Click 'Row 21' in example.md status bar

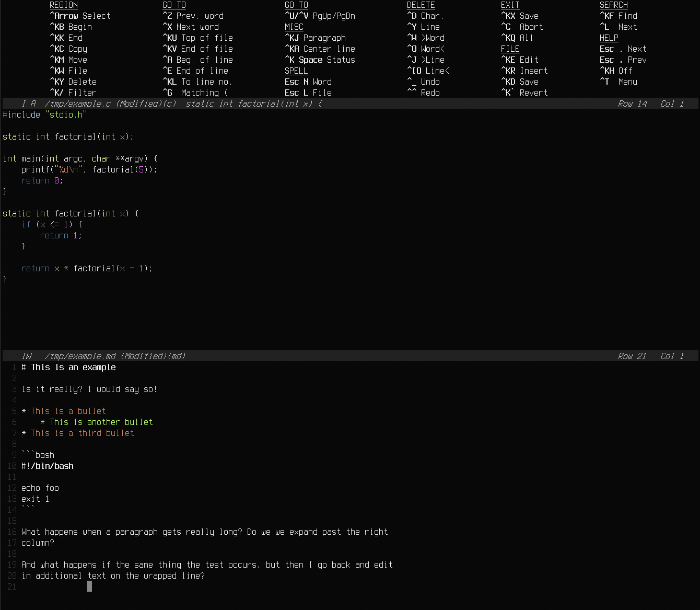(x=632, y=356)
